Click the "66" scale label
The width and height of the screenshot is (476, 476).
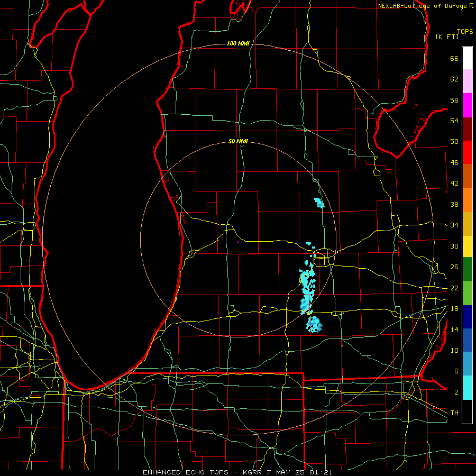454,58
